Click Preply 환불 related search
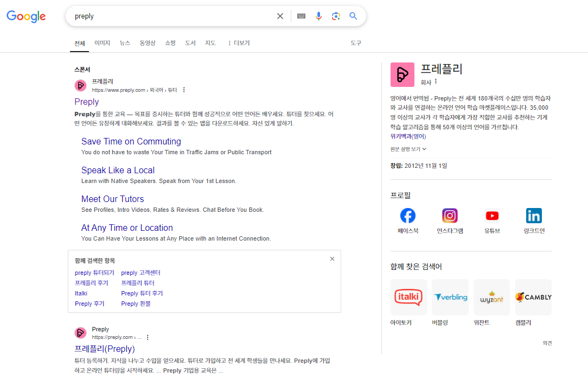 136,304
